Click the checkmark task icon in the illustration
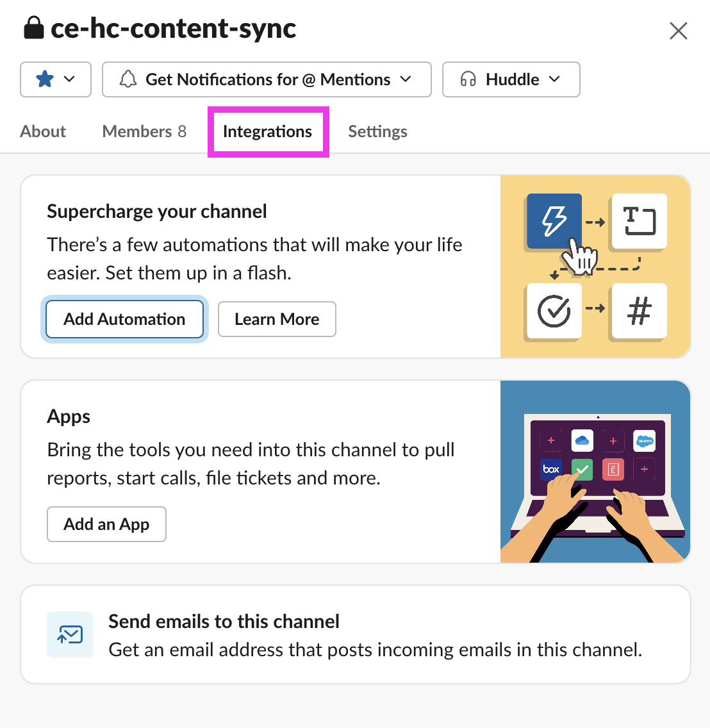The height and width of the screenshot is (728, 710). point(553,311)
